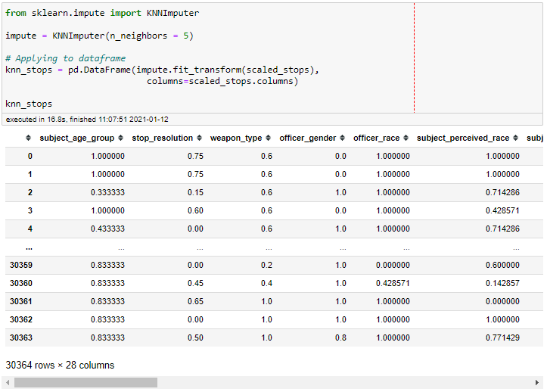547x392 pixels.
Task: Sort by the subject_perceived_race column icon
Action: 516,138
